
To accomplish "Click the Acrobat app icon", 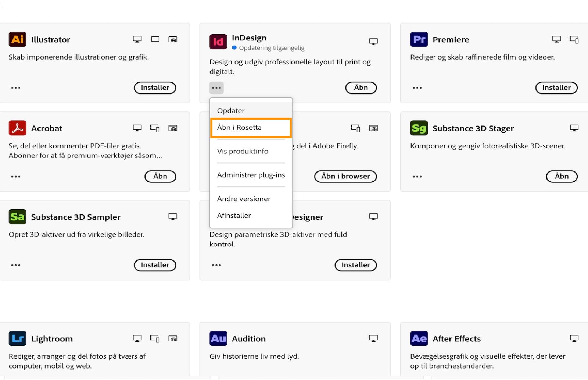I will [x=17, y=128].
